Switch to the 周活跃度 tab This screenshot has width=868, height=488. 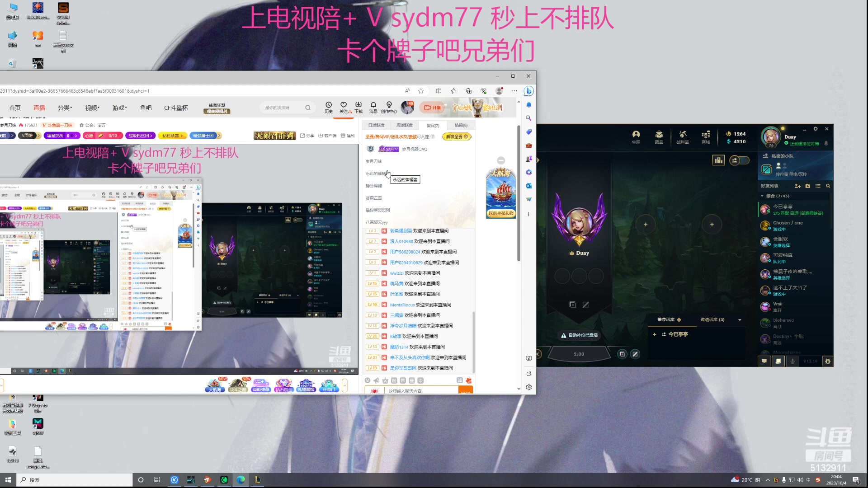[x=404, y=125]
